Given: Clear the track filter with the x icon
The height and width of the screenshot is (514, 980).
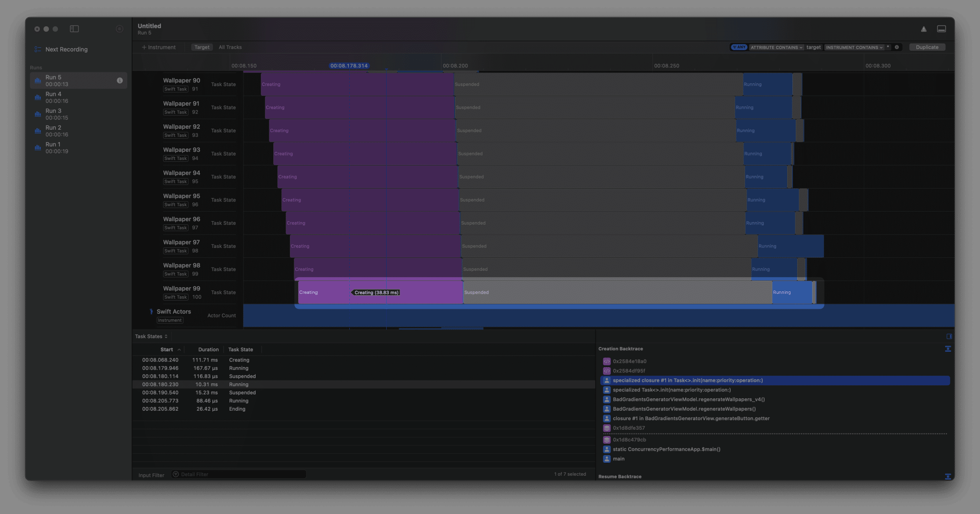Looking at the screenshot, I should (x=897, y=47).
